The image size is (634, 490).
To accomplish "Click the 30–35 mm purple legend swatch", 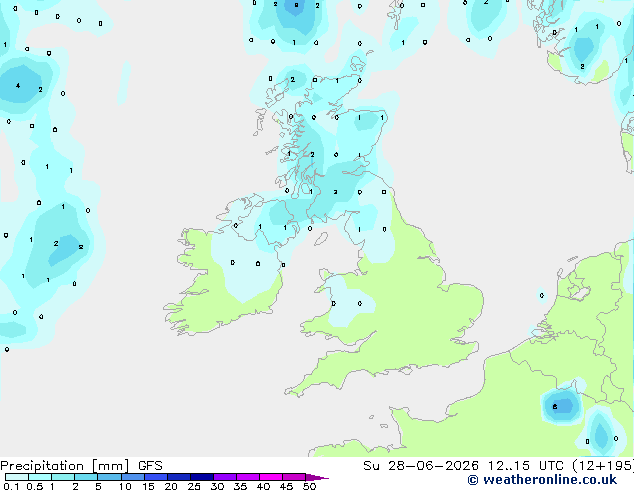I will tap(225, 477).
